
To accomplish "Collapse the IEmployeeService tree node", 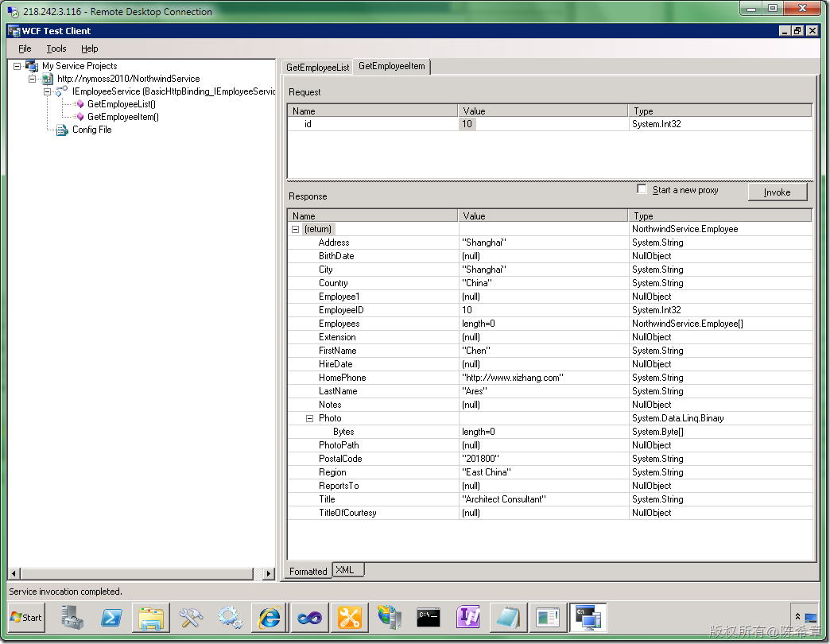I will point(47,91).
